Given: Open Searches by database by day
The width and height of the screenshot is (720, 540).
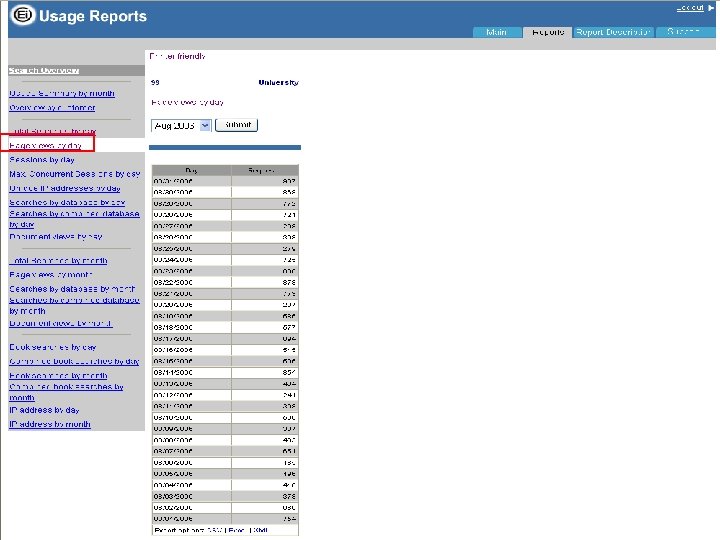Looking at the screenshot, I should coord(67,202).
